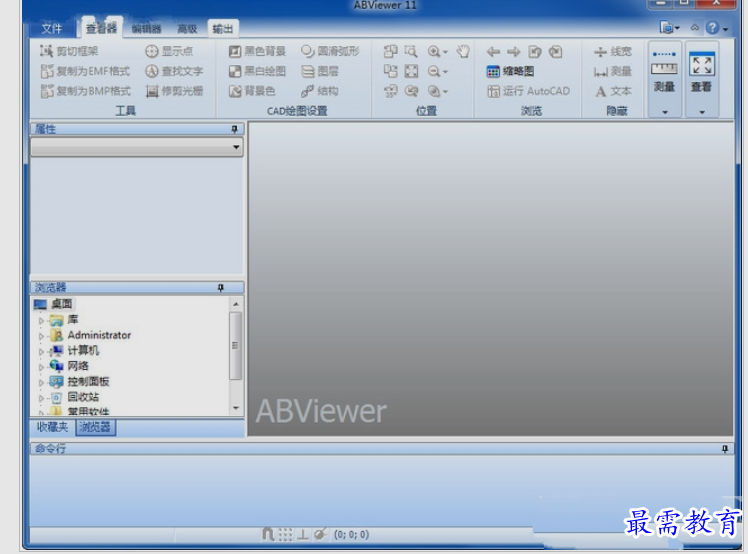Toggle 文本 text hiding
This screenshot has width=748, height=554.
pyautogui.click(x=613, y=91)
